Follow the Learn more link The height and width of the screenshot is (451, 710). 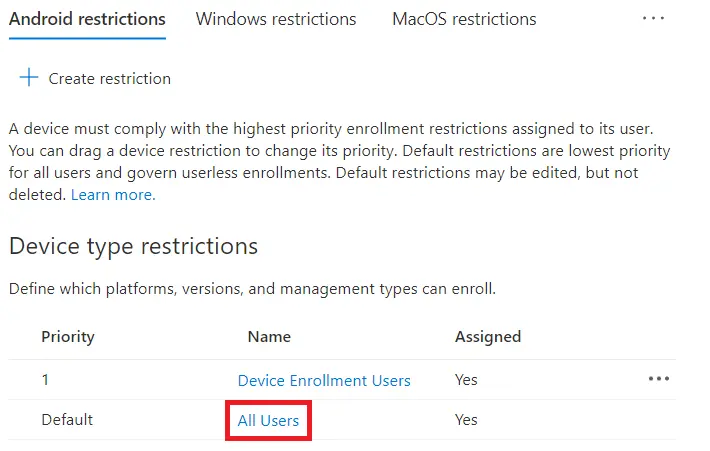[113, 195]
